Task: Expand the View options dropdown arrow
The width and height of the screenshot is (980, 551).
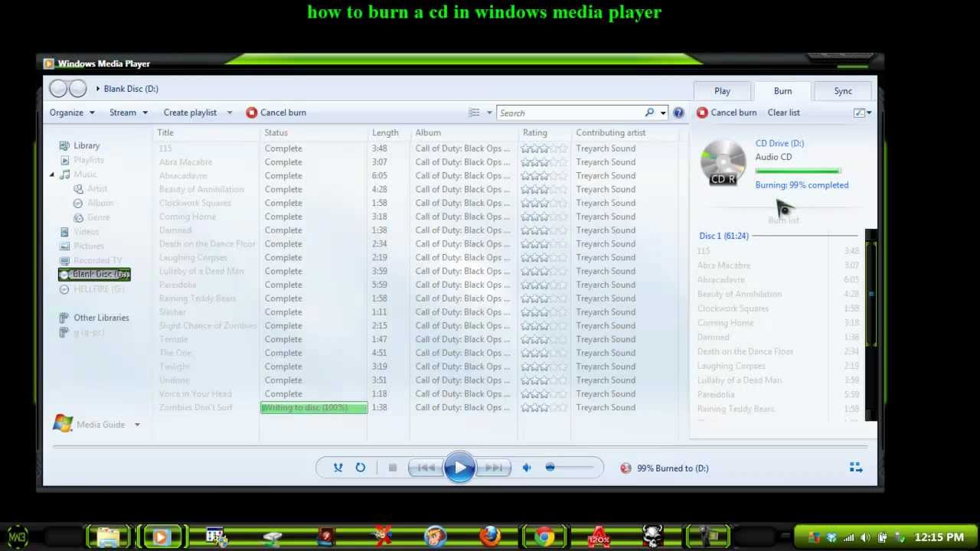Action: tap(489, 112)
